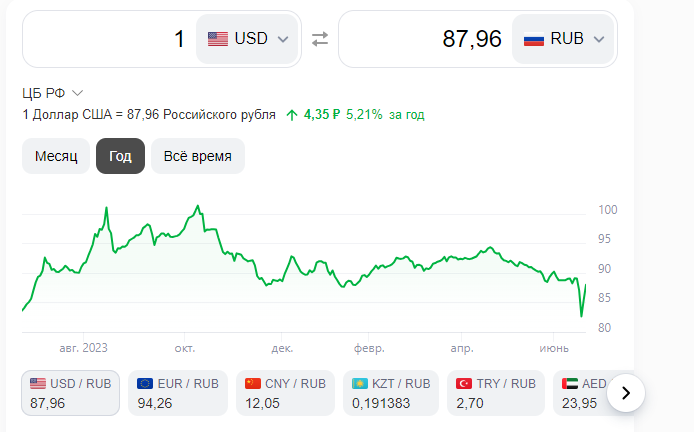Open the USD currency dropdown
The height and width of the screenshot is (432, 694).
click(282, 39)
